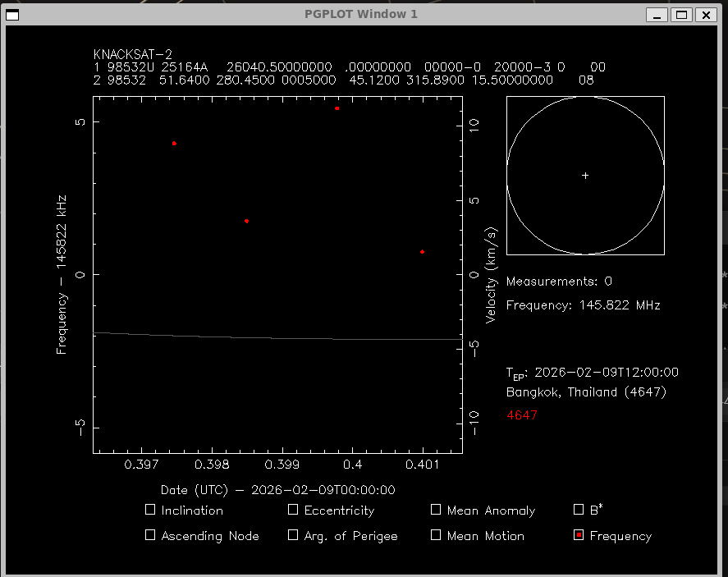Enable the B* drag term checkbox
Viewport: 728px width, 577px height.
[579, 510]
